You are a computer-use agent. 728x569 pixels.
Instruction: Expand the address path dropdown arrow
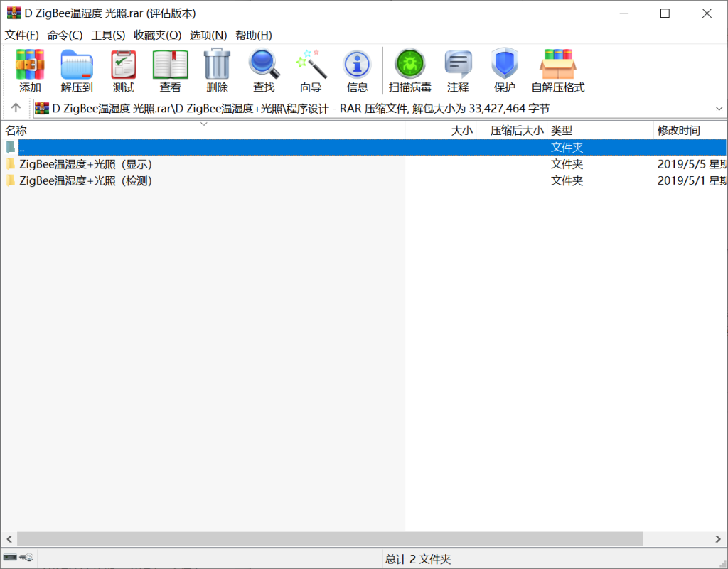719,109
